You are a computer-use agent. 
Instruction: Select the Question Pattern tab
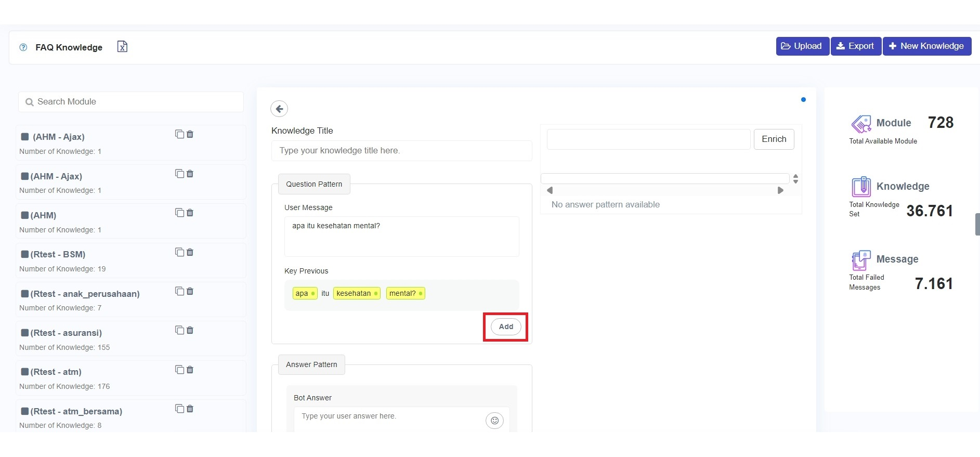click(x=314, y=184)
